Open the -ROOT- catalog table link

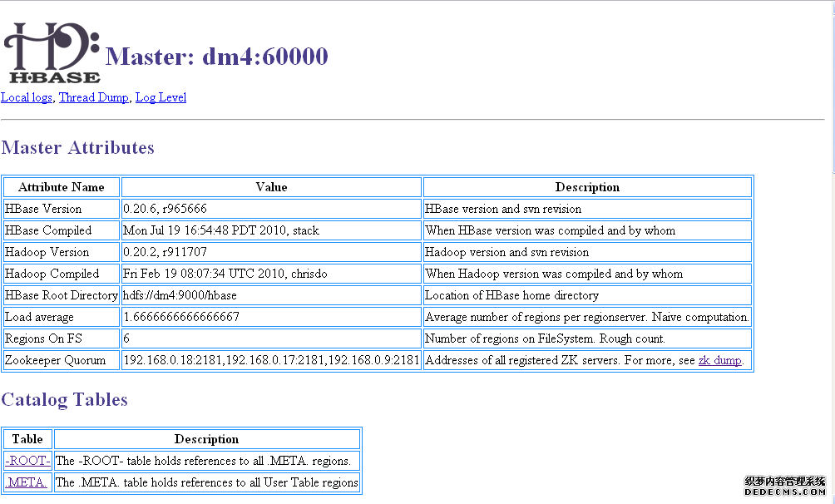pyautogui.click(x=28, y=460)
